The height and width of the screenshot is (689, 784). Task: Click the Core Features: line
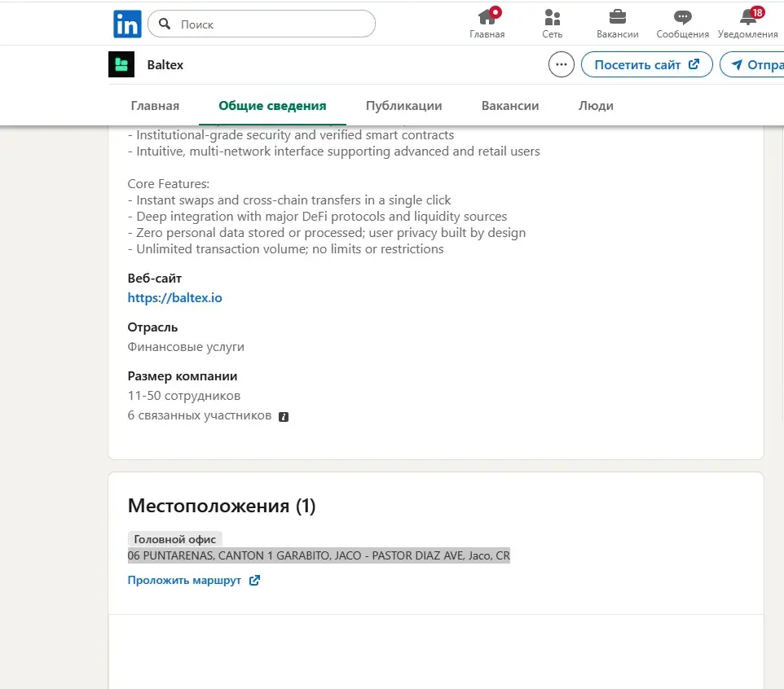tap(169, 184)
